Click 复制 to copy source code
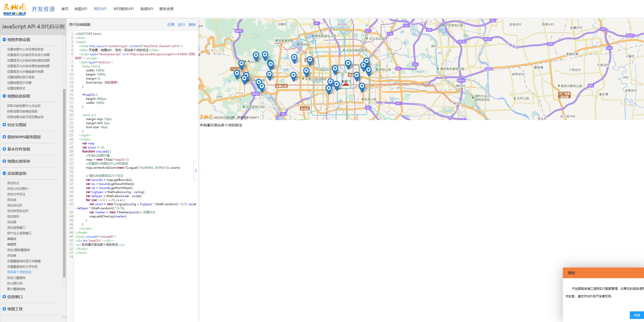The height and width of the screenshot is (322, 644). 192,25
